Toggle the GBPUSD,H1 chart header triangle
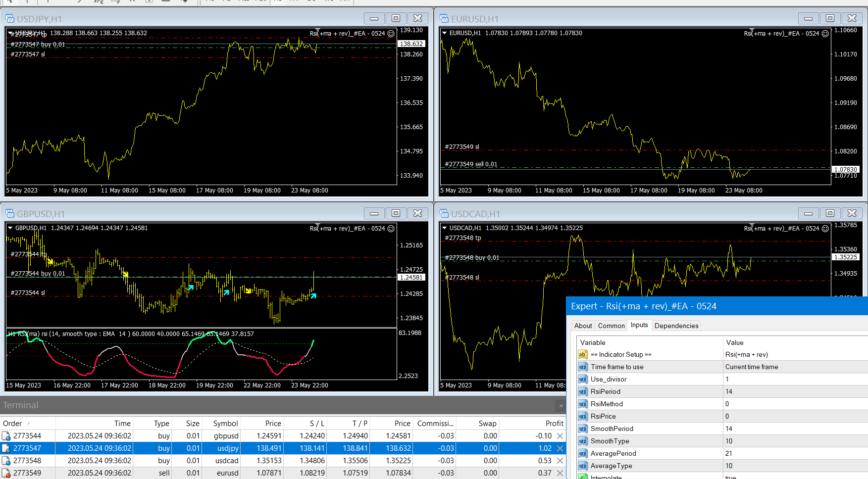 (10, 228)
